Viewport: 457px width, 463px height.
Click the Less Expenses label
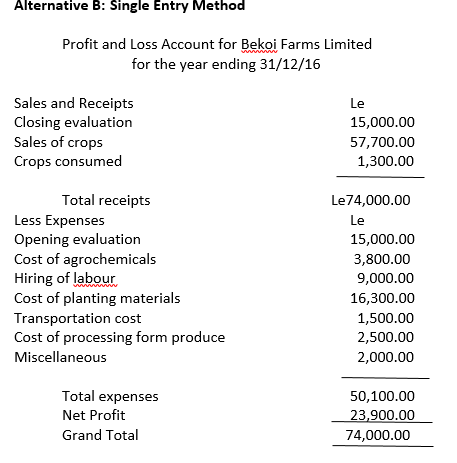(59, 221)
